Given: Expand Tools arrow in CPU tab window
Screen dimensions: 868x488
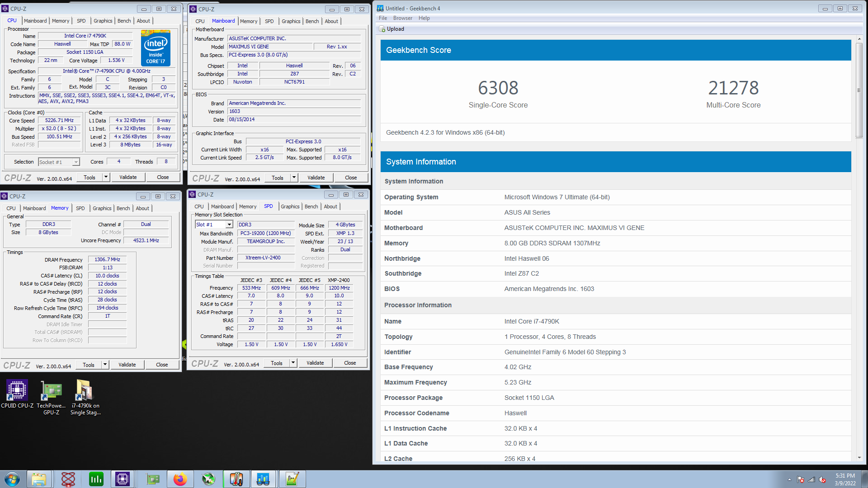Looking at the screenshot, I should 106,177.
